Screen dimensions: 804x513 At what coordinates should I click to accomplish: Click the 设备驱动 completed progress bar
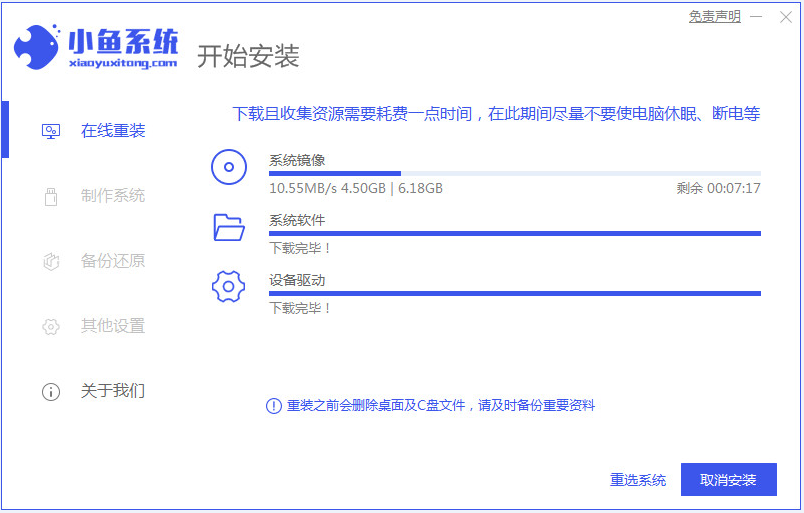coord(514,294)
